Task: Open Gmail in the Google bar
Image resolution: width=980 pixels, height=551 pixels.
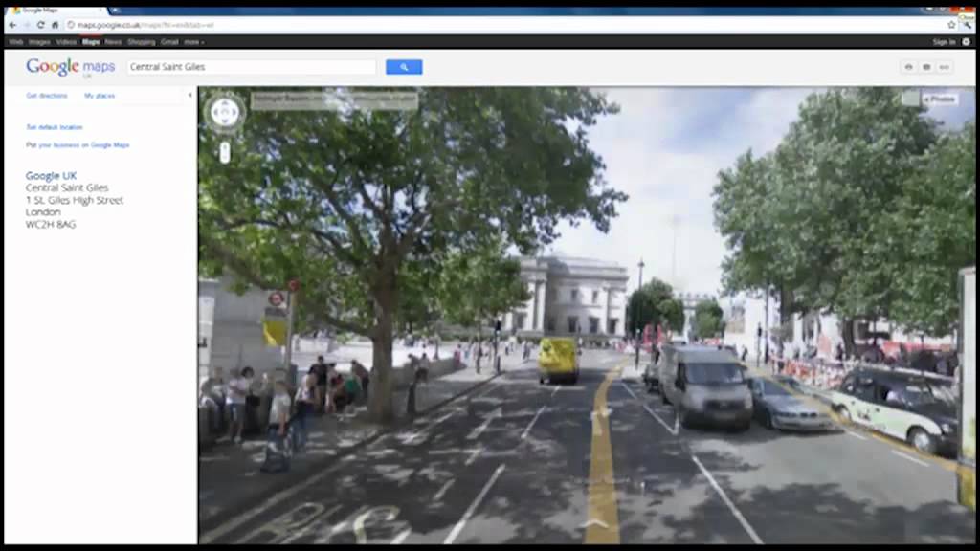Action: click(169, 42)
